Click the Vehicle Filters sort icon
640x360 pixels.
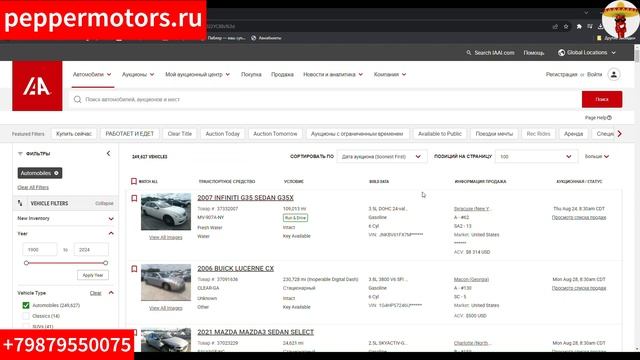click(20, 203)
